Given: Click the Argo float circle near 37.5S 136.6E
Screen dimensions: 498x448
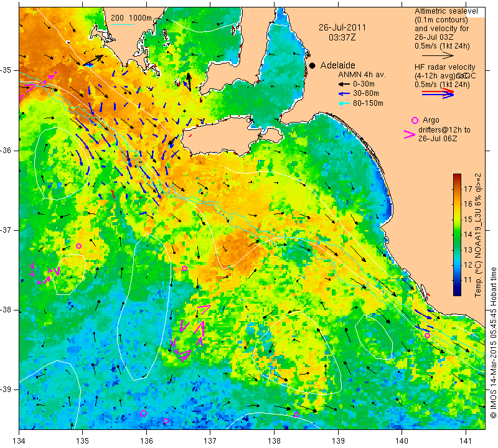Looking at the screenshot, I should pyautogui.click(x=184, y=269).
